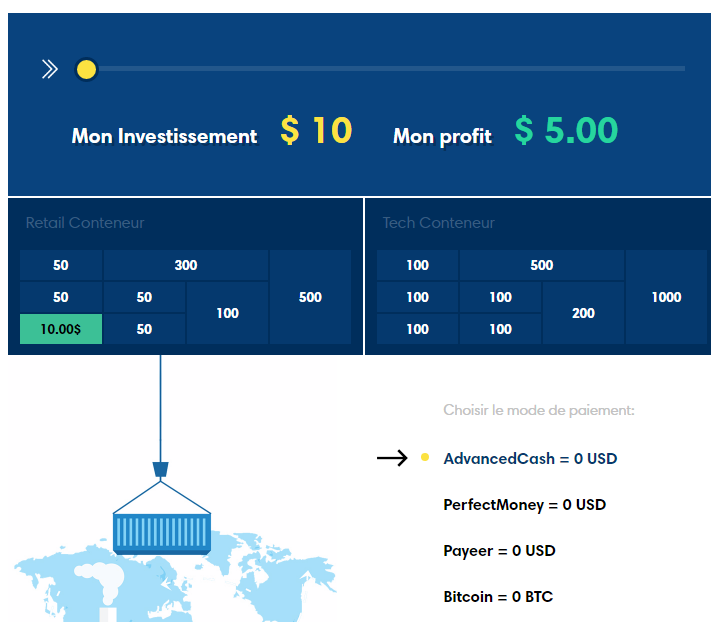Click the 100 Retail container block
Image resolution: width=711 pixels, height=622 pixels.
tap(227, 313)
